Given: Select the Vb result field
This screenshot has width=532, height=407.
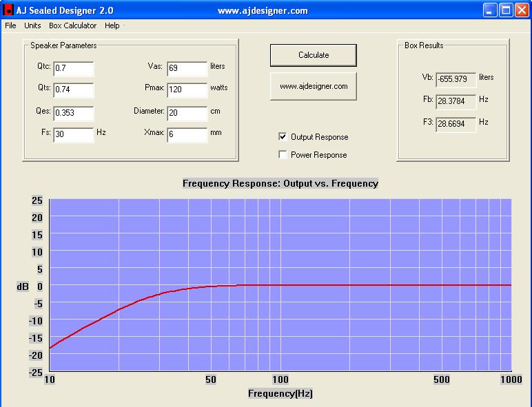Looking at the screenshot, I should point(456,79).
